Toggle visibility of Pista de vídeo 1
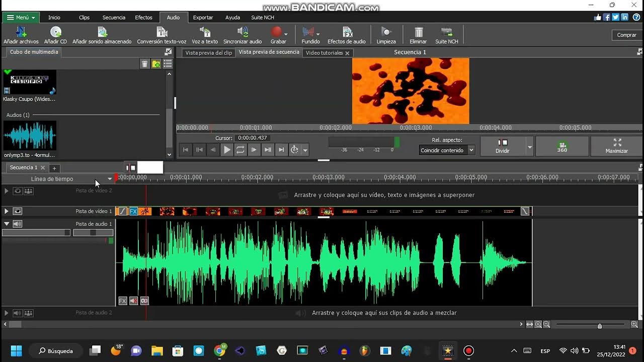644x362 pixels. coord(18,212)
